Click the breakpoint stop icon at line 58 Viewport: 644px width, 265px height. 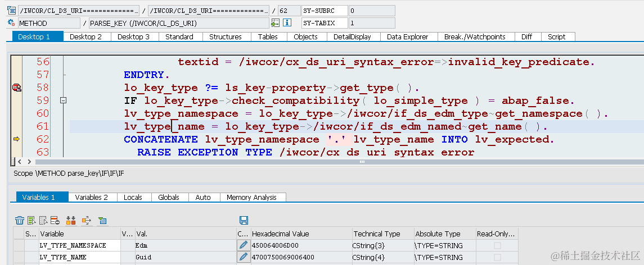[16, 88]
